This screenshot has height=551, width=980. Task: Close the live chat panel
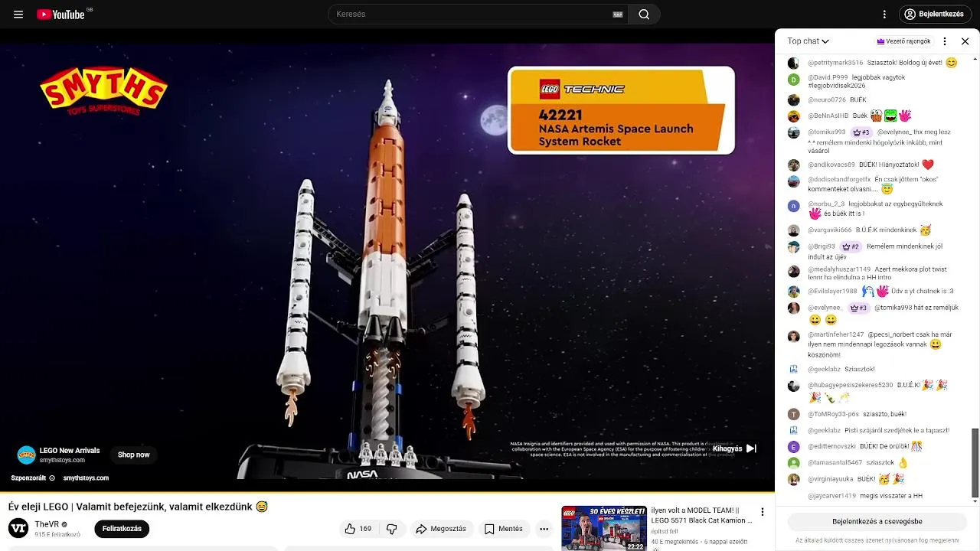(x=965, y=41)
